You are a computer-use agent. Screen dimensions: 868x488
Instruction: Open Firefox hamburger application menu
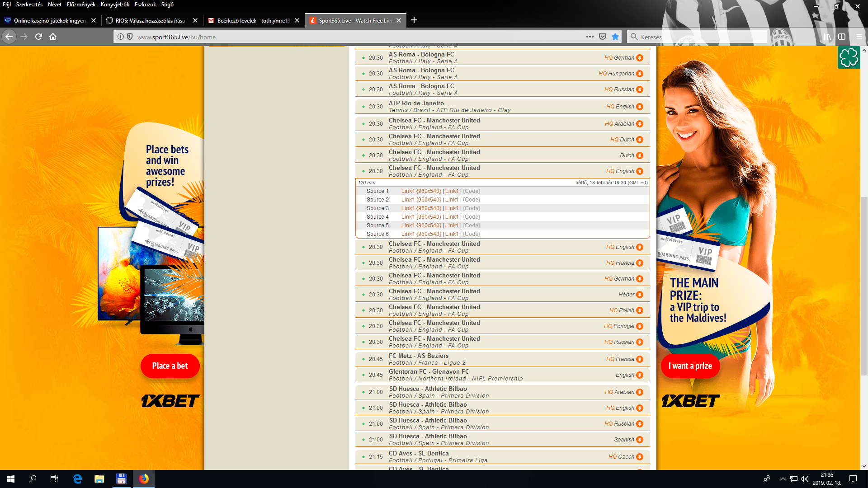859,37
